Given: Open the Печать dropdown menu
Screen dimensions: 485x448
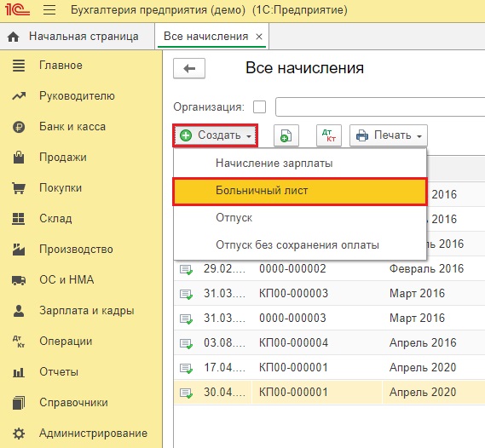Looking at the screenshot, I should [389, 135].
